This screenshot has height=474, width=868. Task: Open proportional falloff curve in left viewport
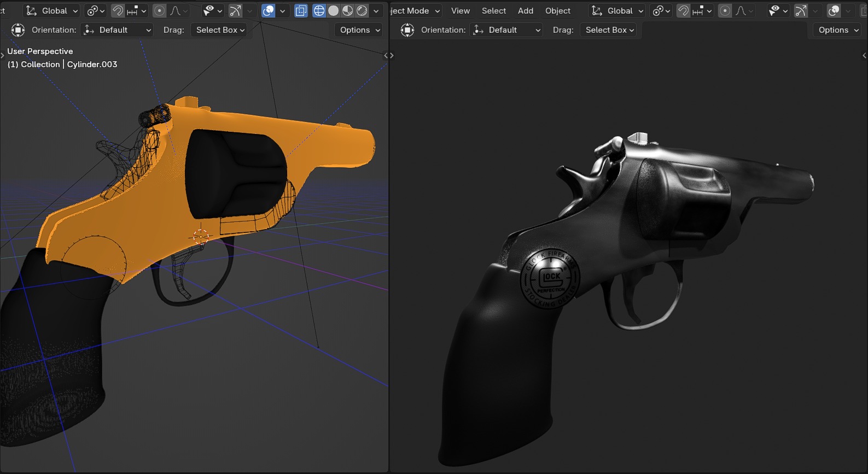179,11
